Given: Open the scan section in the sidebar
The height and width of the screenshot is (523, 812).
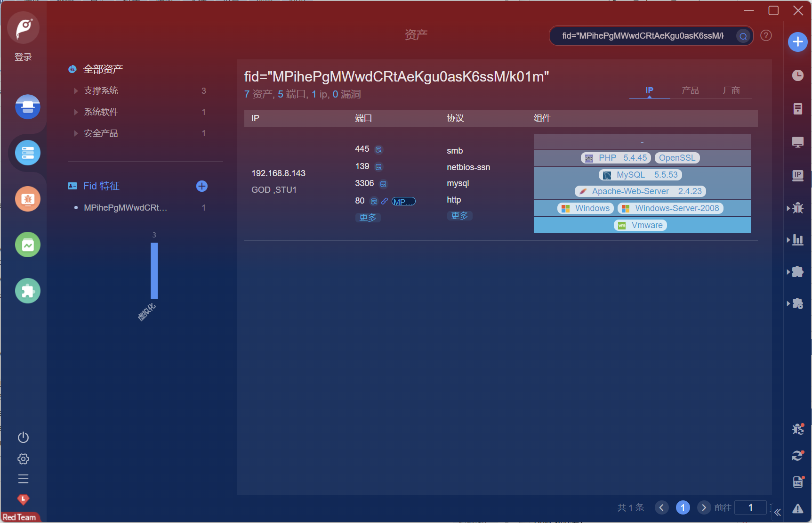Looking at the screenshot, I should [x=28, y=107].
